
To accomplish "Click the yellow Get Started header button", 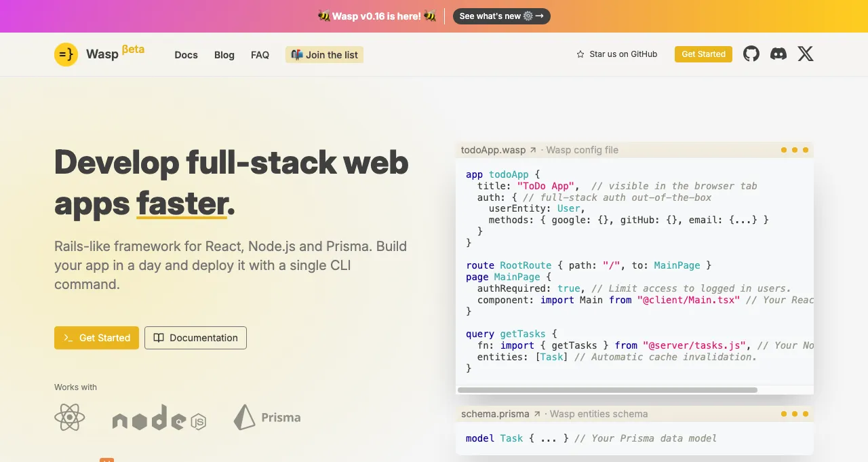I will tap(703, 54).
